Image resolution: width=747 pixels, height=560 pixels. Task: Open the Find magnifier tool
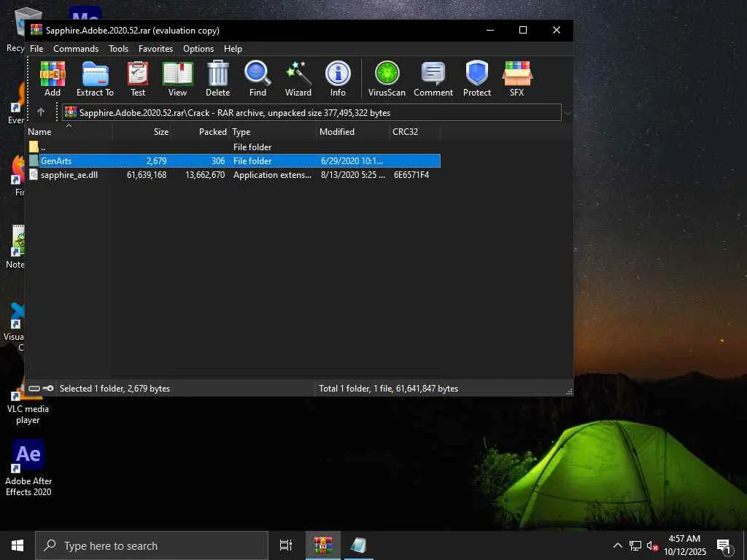[x=258, y=79]
